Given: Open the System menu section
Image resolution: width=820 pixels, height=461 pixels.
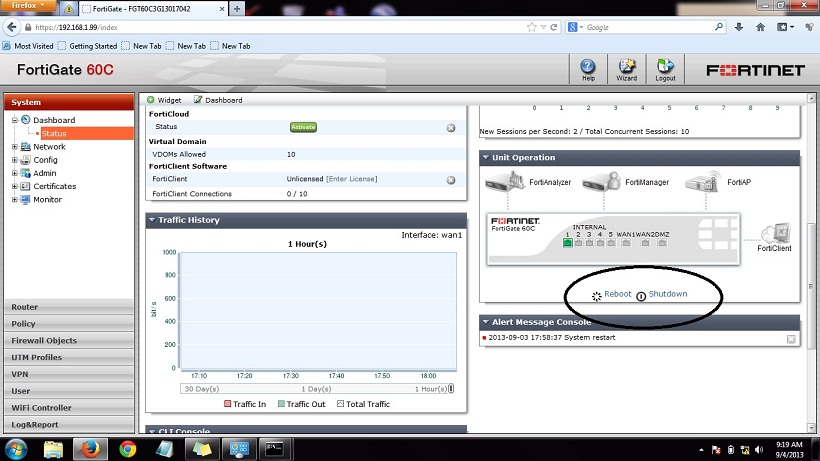Looking at the screenshot, I should (x=69, y=102).
